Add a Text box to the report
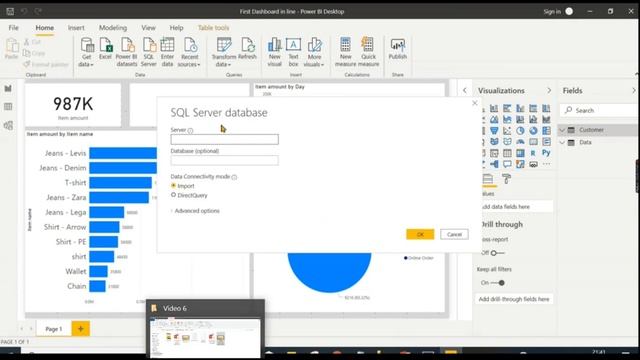 [293, 52]
